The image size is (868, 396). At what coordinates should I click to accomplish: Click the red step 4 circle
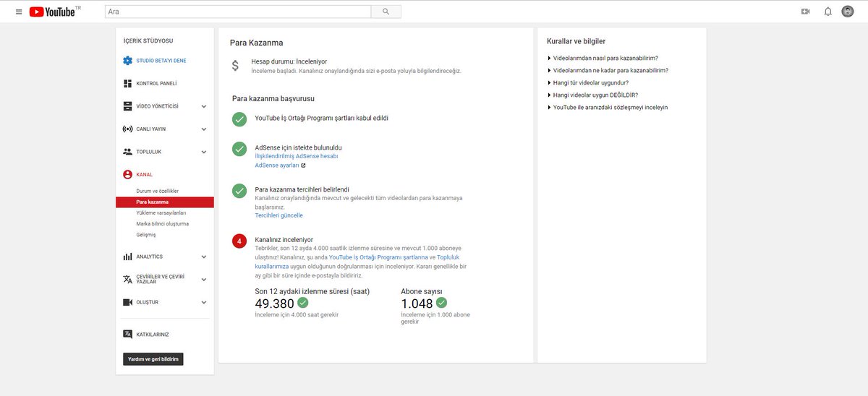[239, 241]
